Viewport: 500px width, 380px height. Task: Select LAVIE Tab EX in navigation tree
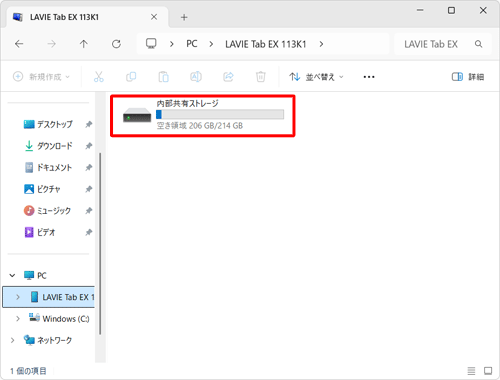click(49, 297)
